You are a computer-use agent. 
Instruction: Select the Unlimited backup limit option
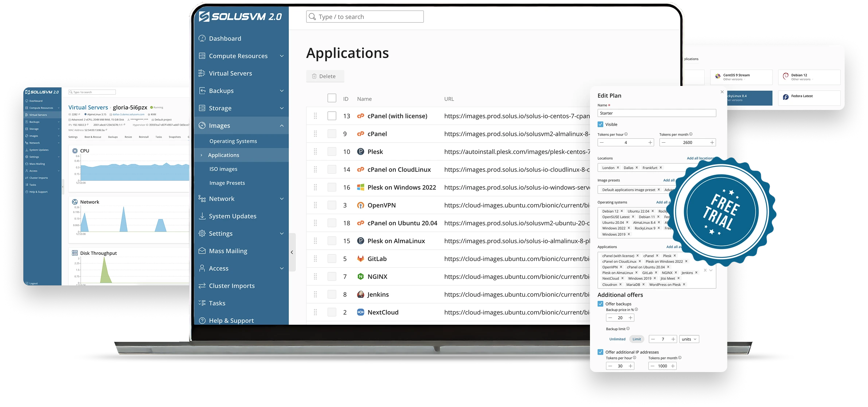coord(617,339)
